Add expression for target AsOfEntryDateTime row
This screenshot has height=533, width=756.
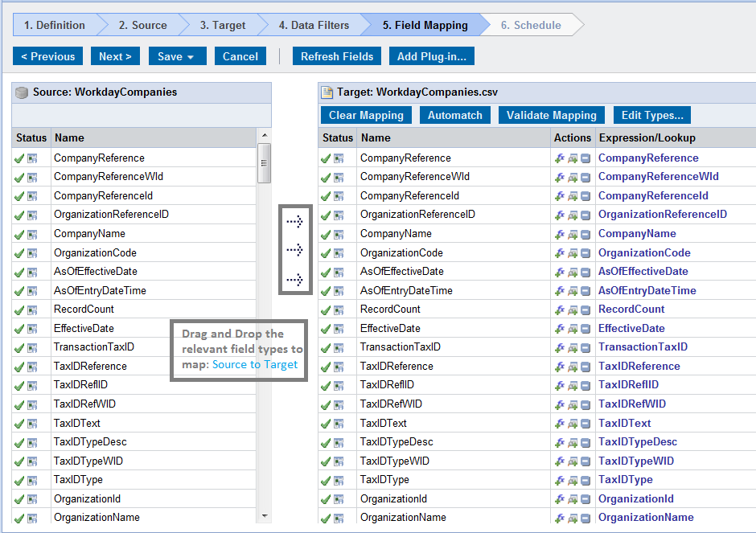point(560,290)
